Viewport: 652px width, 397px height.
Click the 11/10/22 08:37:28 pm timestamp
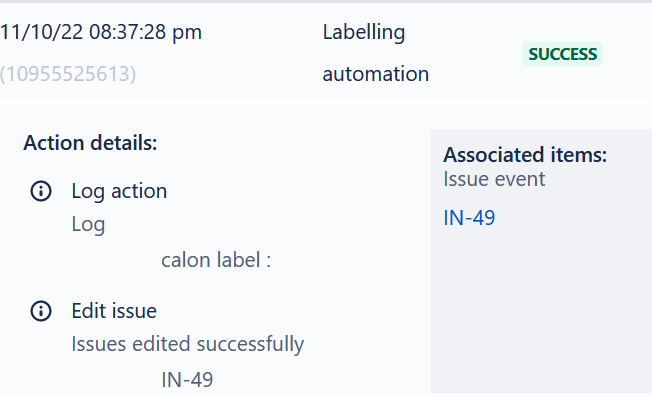[x=101, y=32]
